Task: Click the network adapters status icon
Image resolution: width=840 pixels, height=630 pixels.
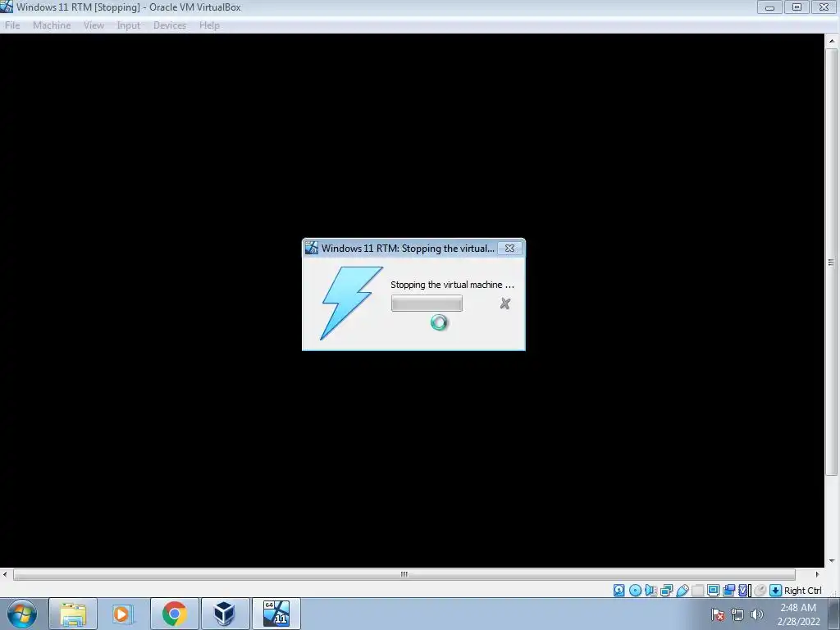Action: [x=666, y=591]
